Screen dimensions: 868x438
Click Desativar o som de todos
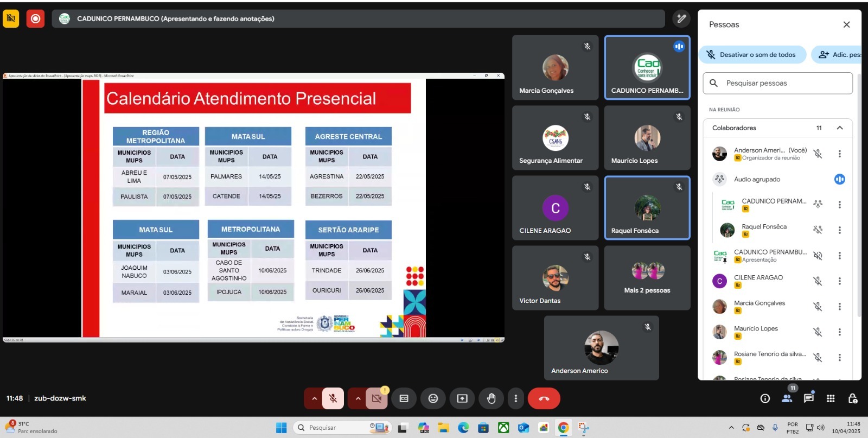751,55
